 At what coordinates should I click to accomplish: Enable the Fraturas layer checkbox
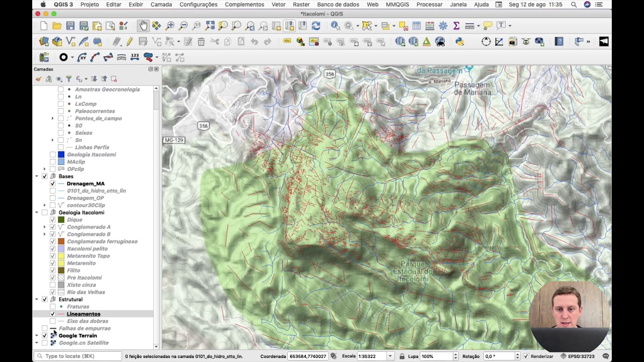[53, 307]
